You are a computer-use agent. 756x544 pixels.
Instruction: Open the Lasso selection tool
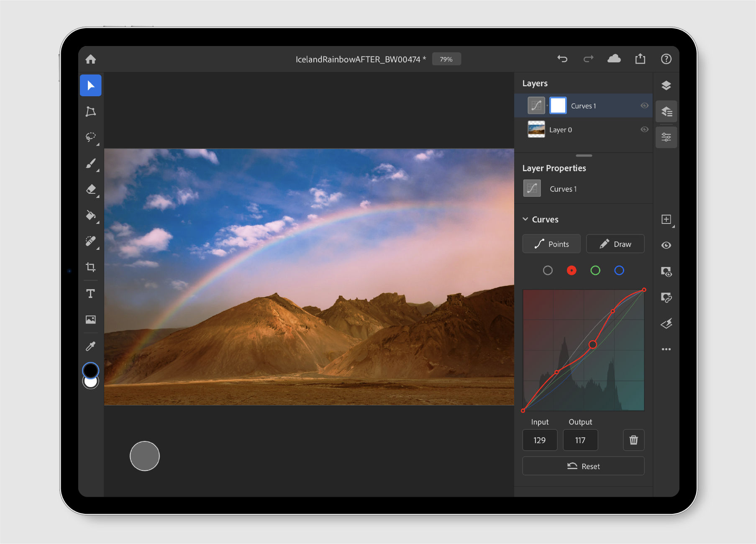coord(90,137)
